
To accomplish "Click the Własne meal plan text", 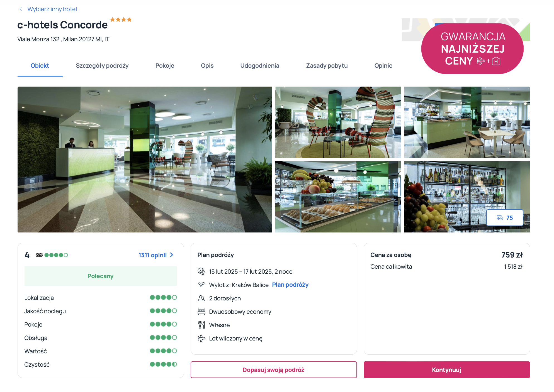I will point(220,325).
